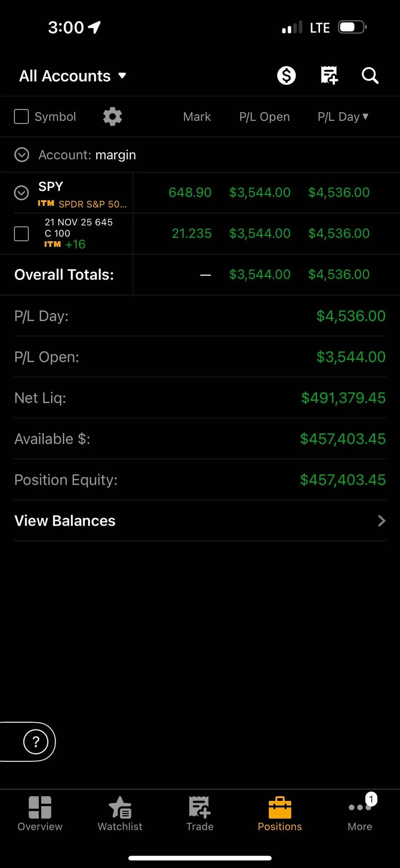Tap the dollar sign account icon

pos(286,75)
